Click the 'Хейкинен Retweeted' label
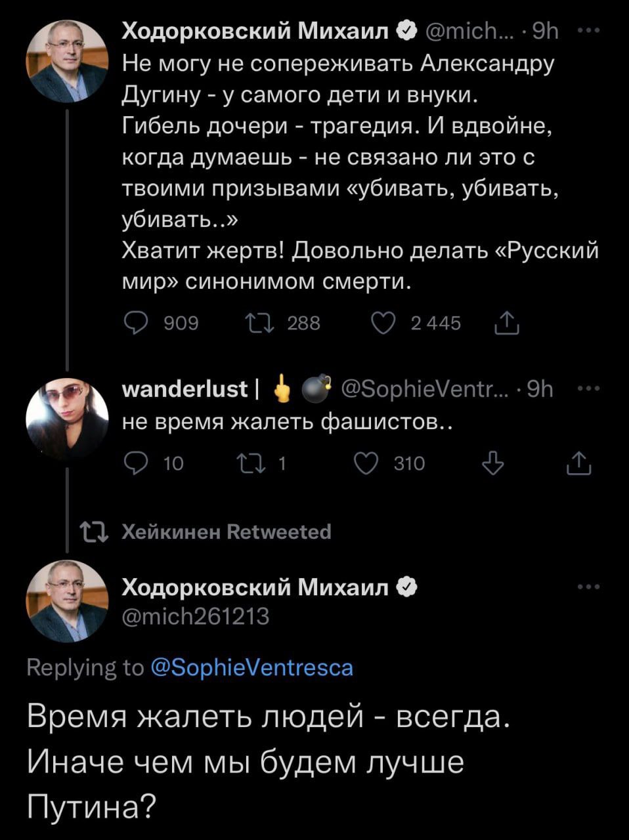 click(x=227, y=531)
